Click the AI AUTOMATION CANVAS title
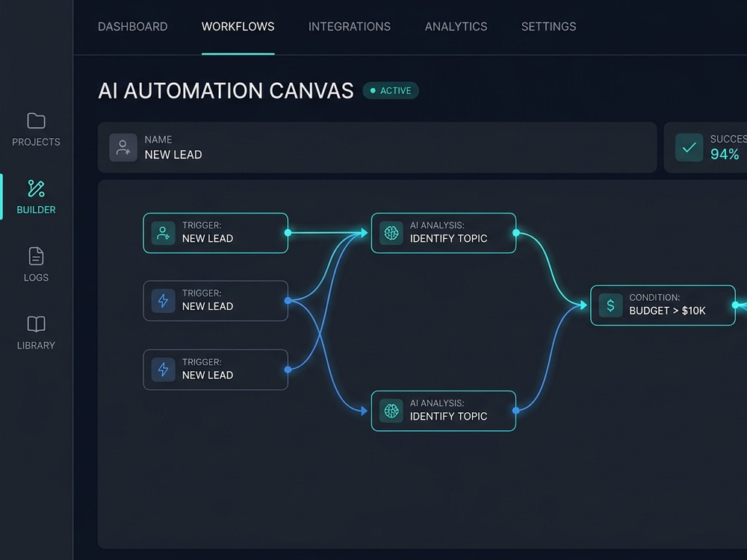The width and height of the screenshot is (747, 560). pos(226,90)
